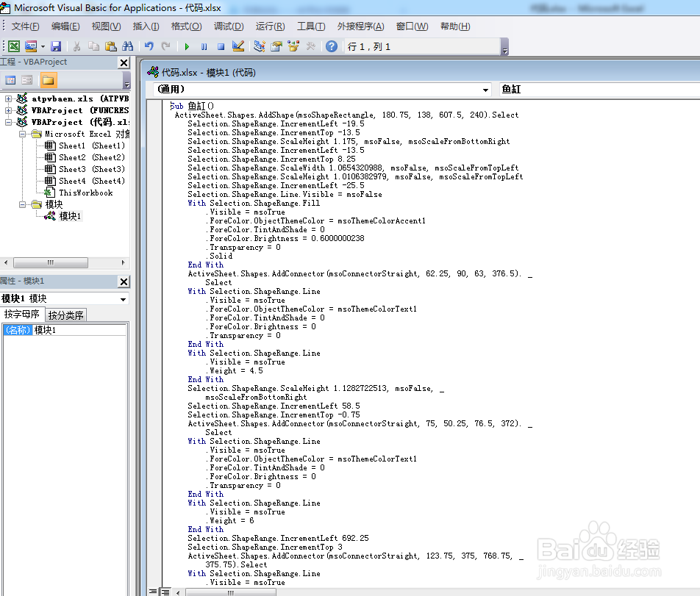Click the (名称) property value field 模块1
This screenshot has width=700, height=596.
79,330
